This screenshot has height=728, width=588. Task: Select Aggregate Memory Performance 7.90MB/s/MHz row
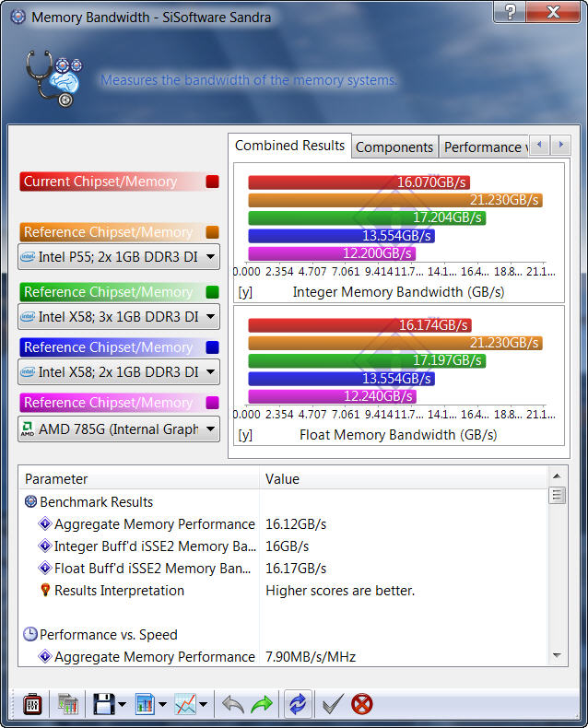(x=283, y=657)
